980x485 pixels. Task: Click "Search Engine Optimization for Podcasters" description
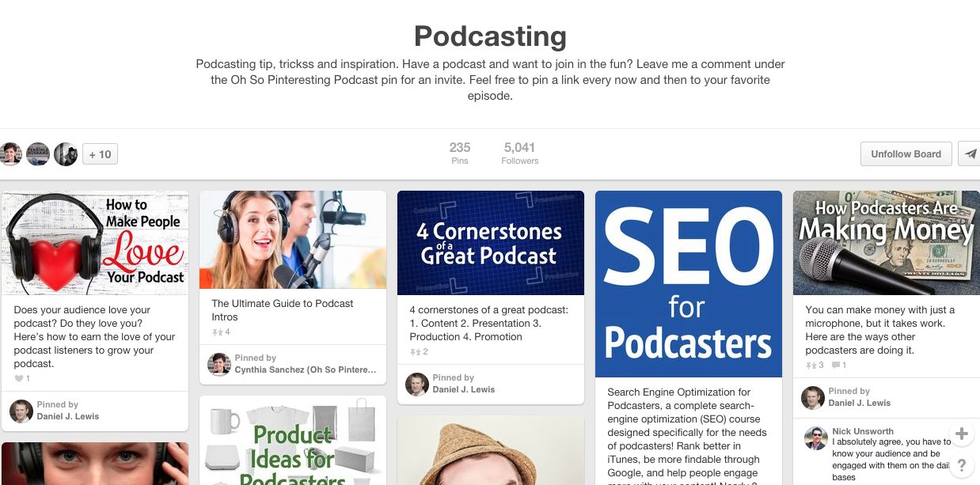[687, 435]
